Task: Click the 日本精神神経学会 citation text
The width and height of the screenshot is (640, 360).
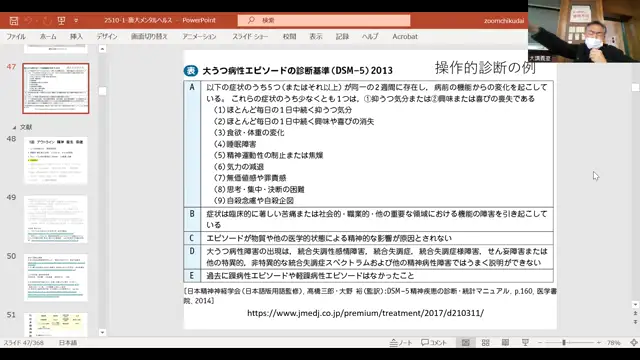Action: tap(370, 296)
